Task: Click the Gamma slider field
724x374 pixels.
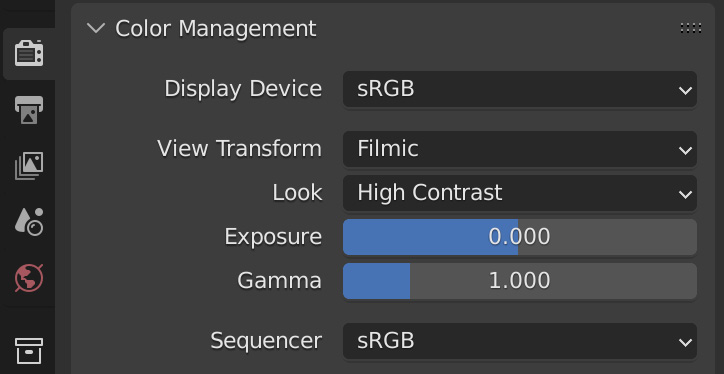Action: (519, 281)
